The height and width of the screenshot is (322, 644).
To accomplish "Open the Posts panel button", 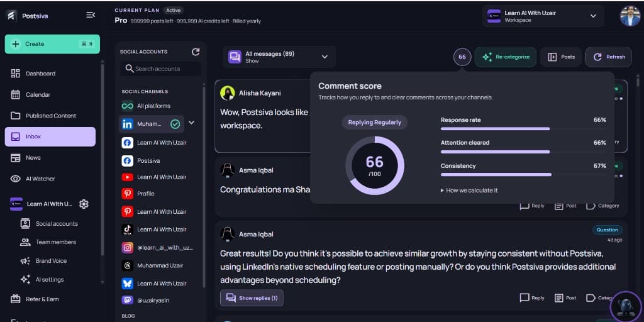I will point(561,57).
